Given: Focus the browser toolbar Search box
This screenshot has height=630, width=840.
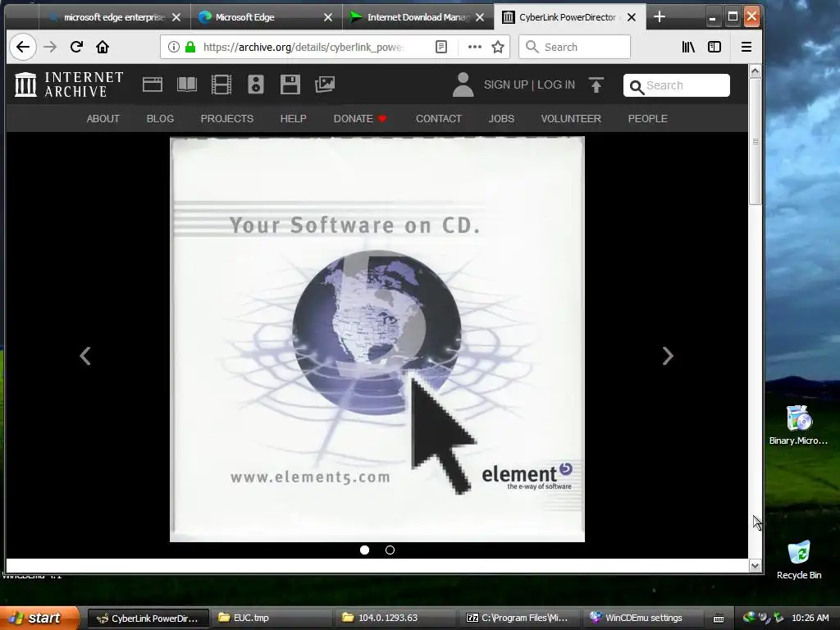Looking at the screenshot, I should pos(574,47).
